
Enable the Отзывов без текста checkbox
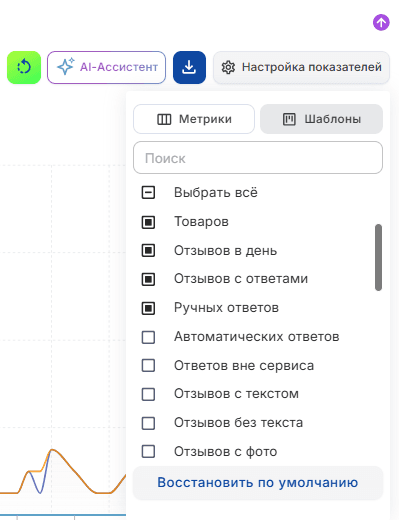[x=148, y=423]
